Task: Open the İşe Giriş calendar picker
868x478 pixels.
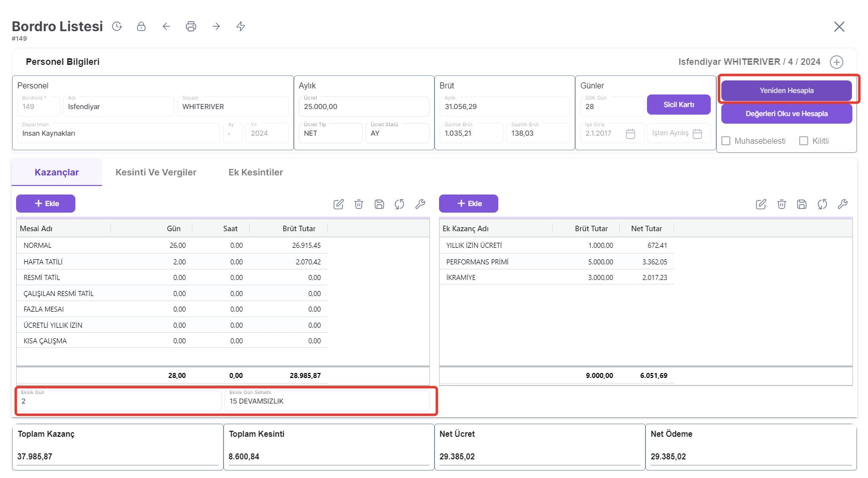Action: pos(630,134)
